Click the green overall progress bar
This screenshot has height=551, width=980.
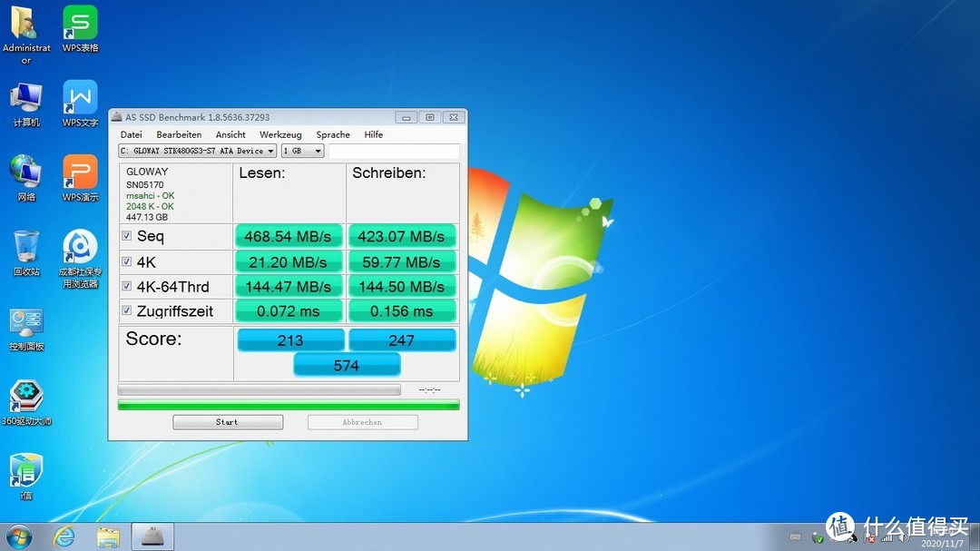point(289,405)
